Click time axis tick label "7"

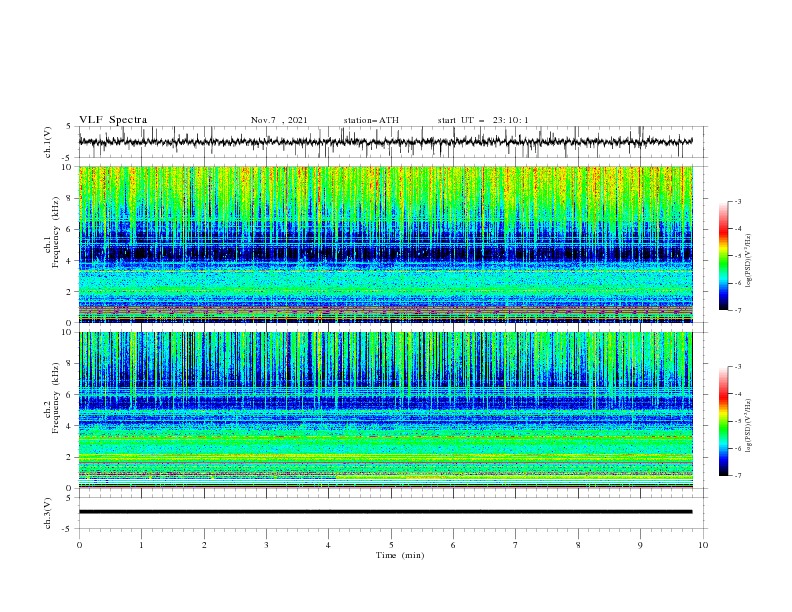[x=516, y=545]
